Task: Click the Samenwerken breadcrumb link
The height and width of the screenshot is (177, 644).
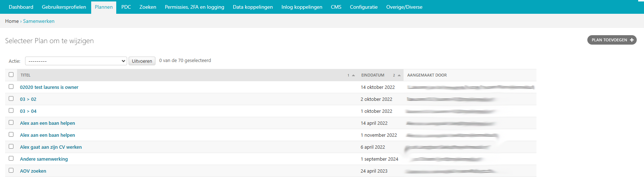Action: point(39,21)
